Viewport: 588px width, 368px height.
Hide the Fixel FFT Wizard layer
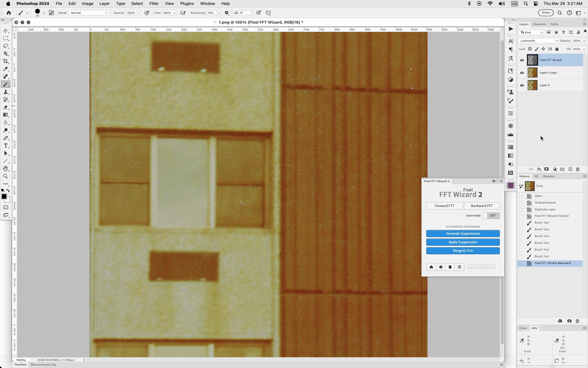click(522, 60)
